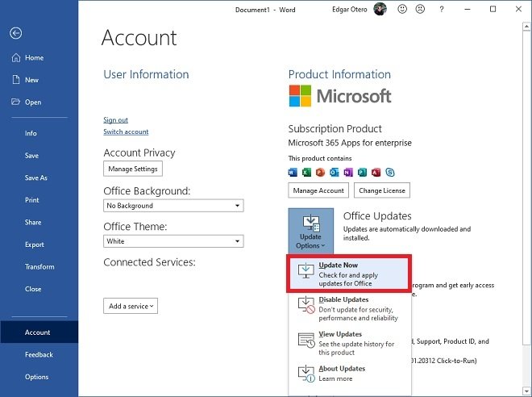Click the Subscription Product heading
The width and height of the screenshot is (532, 397).
click(x=335, y=129)
